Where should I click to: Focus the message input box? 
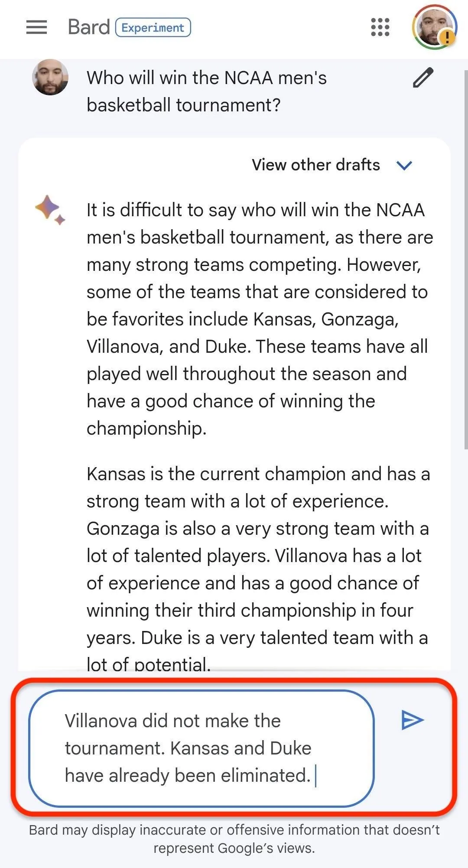pyautogui.click(x=201, y=748)
